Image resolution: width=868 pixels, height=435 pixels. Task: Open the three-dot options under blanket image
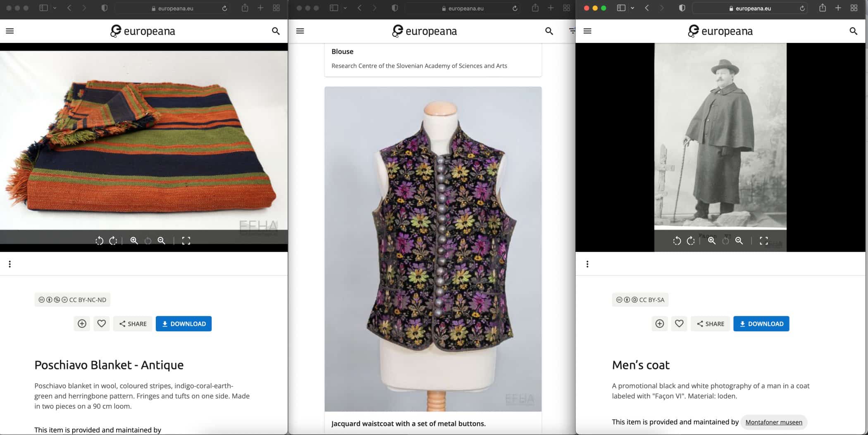[x=10, y=264]
